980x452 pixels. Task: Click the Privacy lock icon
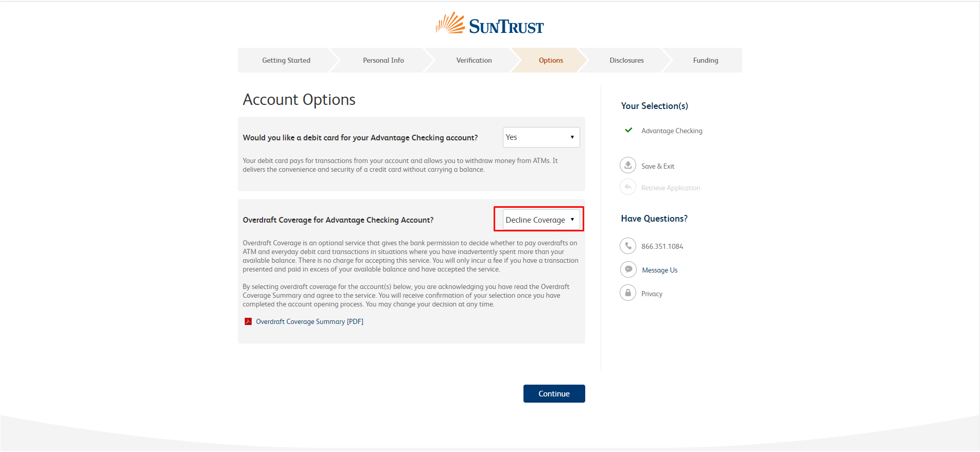click(628, 293)
